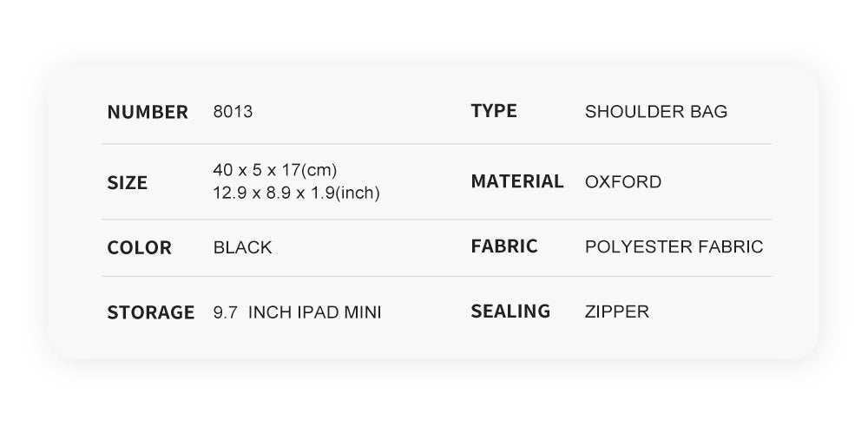Screen dimensions: 868x446
Task: Select the 40 x 5 x 17(cm) dimensions
Action: [275, 170]
